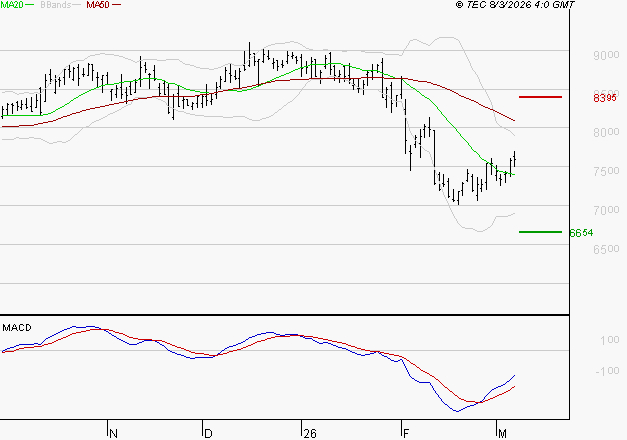Click the red resistance level line
This screenshot has width=627, height=440.
[x=540, y=97]
